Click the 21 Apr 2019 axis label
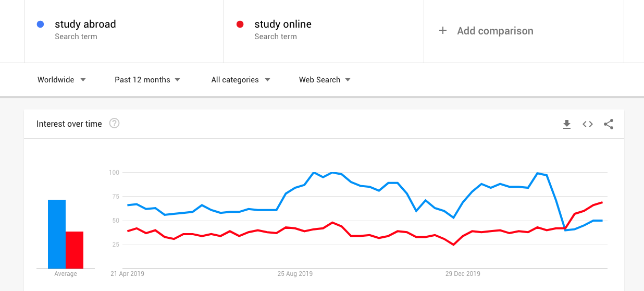The image size is (644, 291). tap(127, 273)
